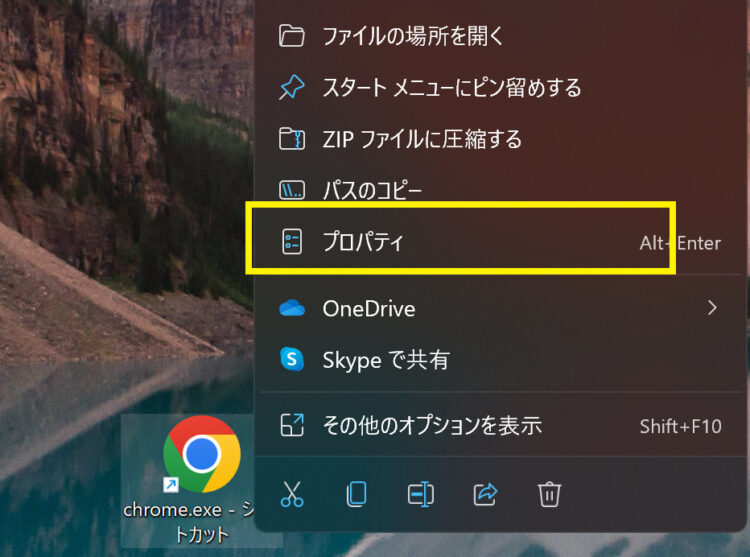The height and width of the screenshot is (557, 750).
Task: Click the Share arrow icon
Action: 485,494
